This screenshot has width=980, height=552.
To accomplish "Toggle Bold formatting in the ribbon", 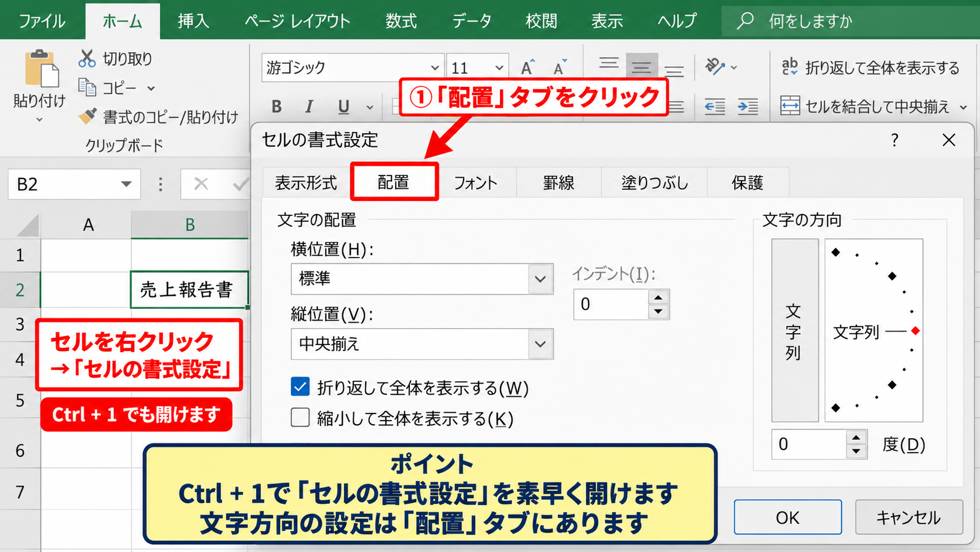I will click(x=277, y=106).
